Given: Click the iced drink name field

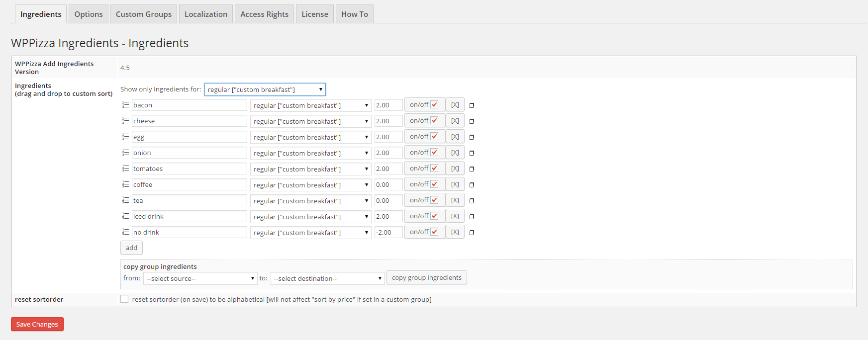Looking at the screenshot, I should pyautogui.click(x=190, y=216).
